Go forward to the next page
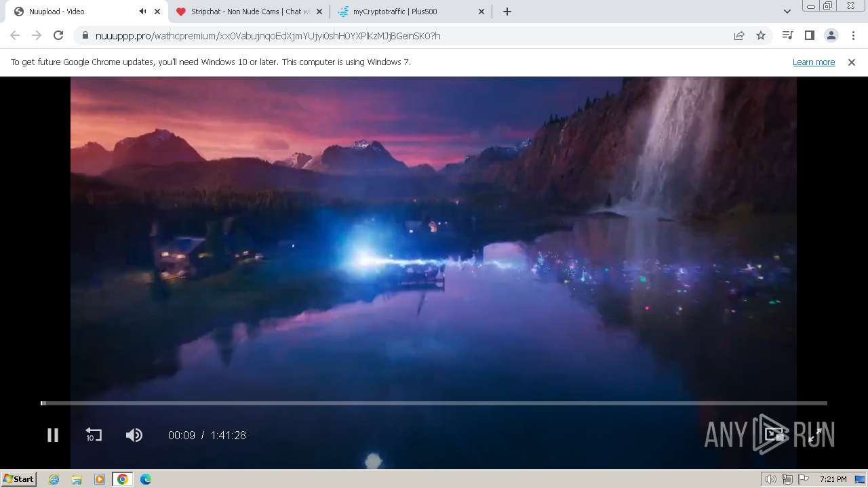868x488 pixels. pyautogui.click(x=37, y=35)
